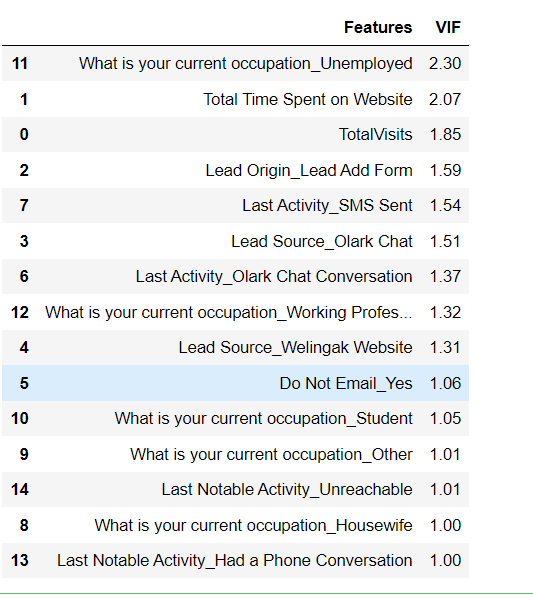The height and width of the screenshot is (598, 533).
Task: Select the highlighted Do Not Email_Yes row
Action: coord(235,383)
